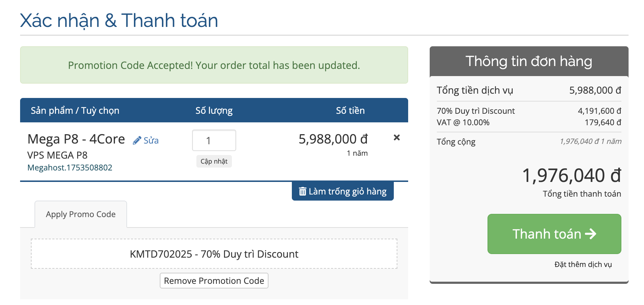Select the Apply Promo Code tab
This screenshot has width=644, height=305.
[x=81, y=214]
